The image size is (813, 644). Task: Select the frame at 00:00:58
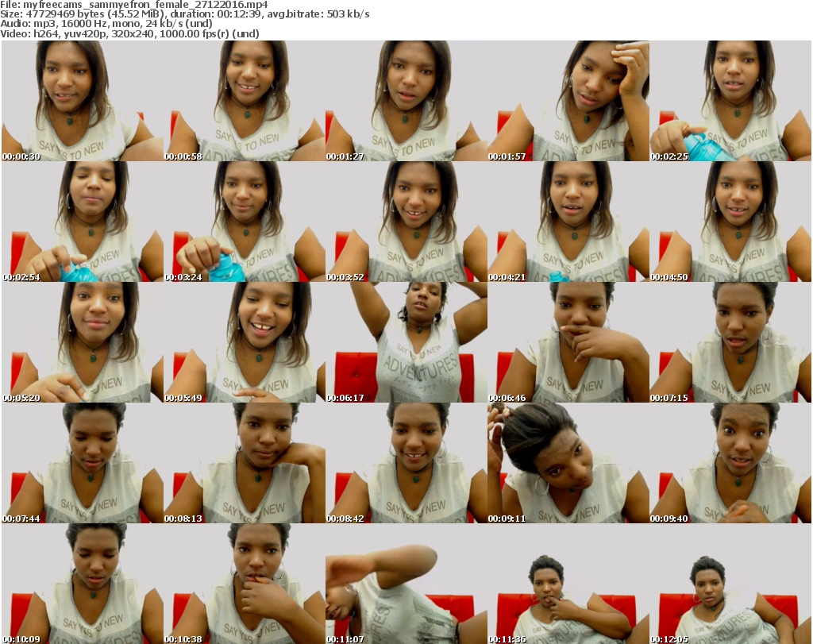pyautogui.click(x=245, y=101)
